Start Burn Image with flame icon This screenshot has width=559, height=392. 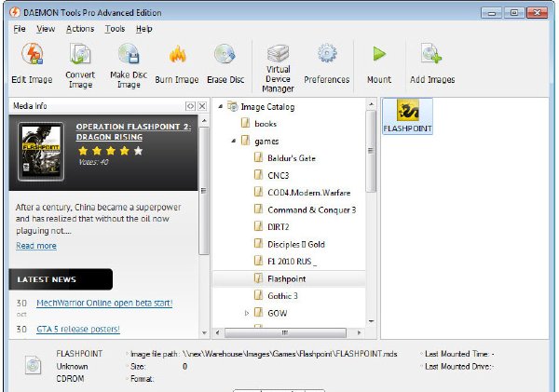177,63
